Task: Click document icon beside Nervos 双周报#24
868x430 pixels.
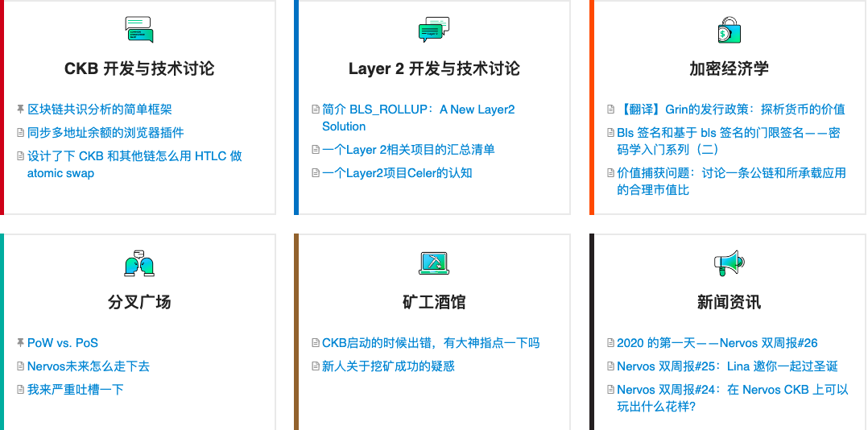Action: click(x=610, y=390)
